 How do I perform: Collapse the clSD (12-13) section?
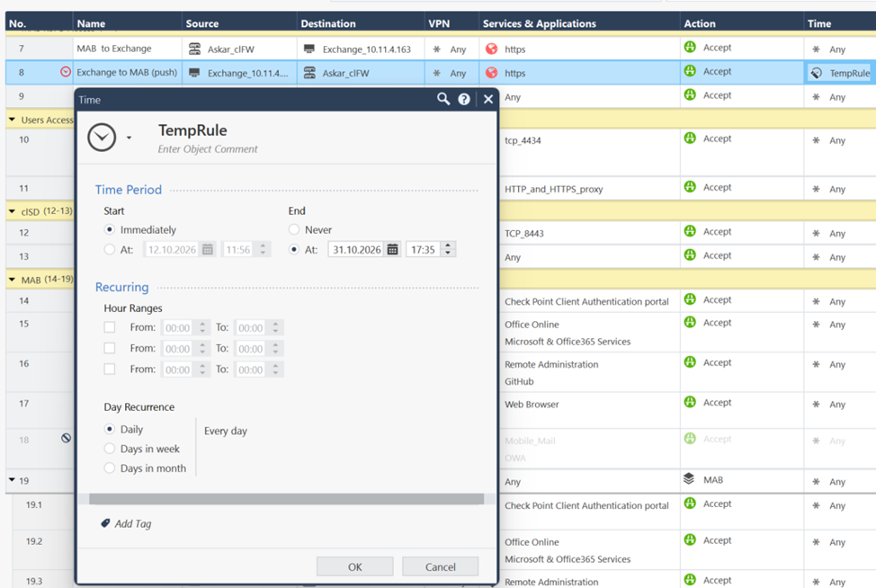pyautogui.click(x=12, y=211)
